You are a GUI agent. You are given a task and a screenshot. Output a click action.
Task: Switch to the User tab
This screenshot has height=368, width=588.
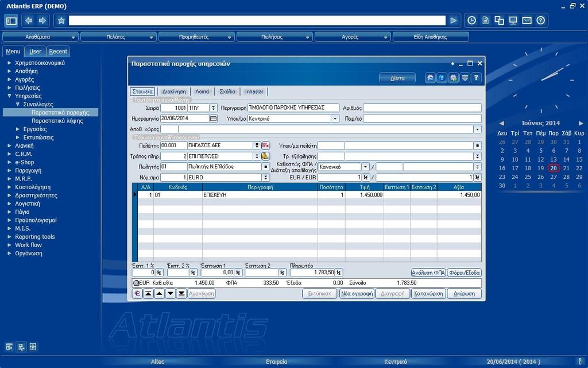(x=35, y=51)
